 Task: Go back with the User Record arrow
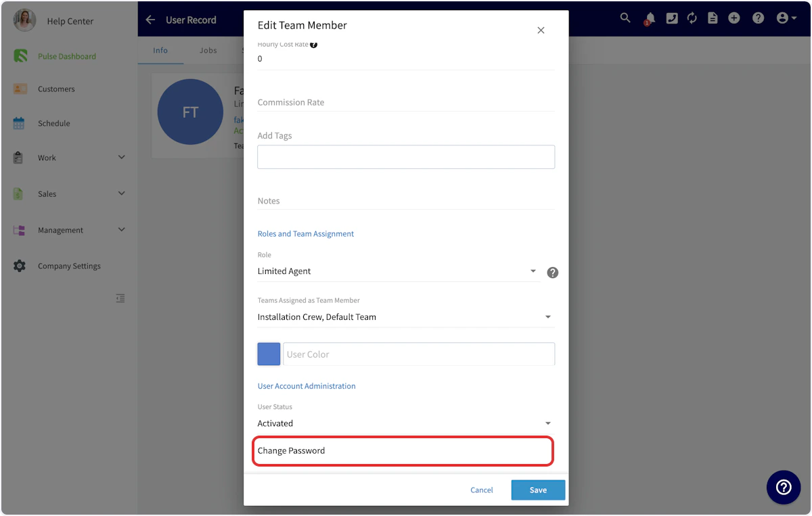click(x=150, y=20)
